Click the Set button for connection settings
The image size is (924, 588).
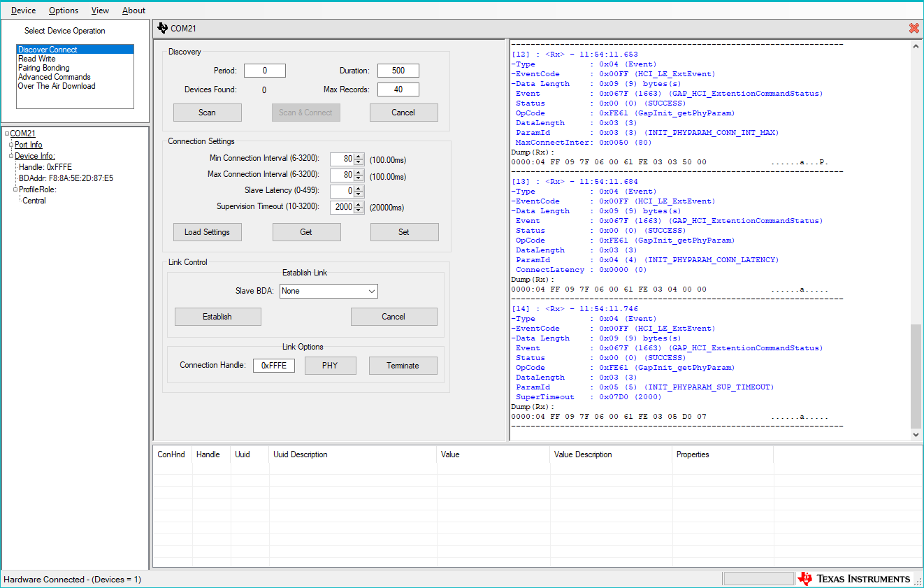click(404, 231)
